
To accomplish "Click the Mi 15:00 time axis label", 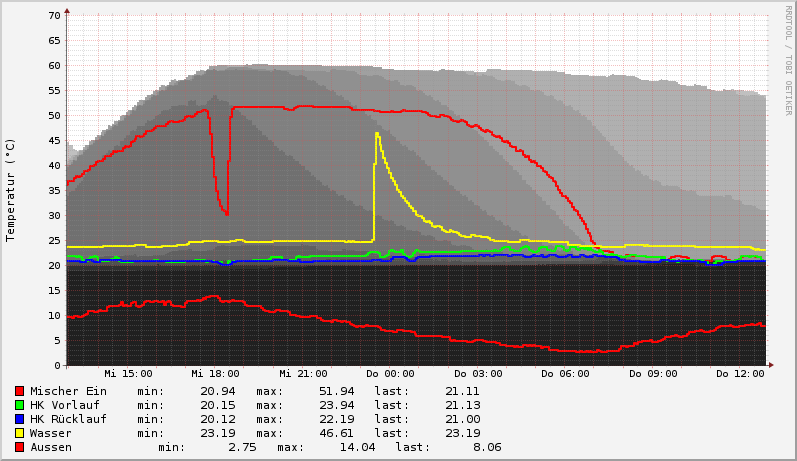I will tap(128, 374).
